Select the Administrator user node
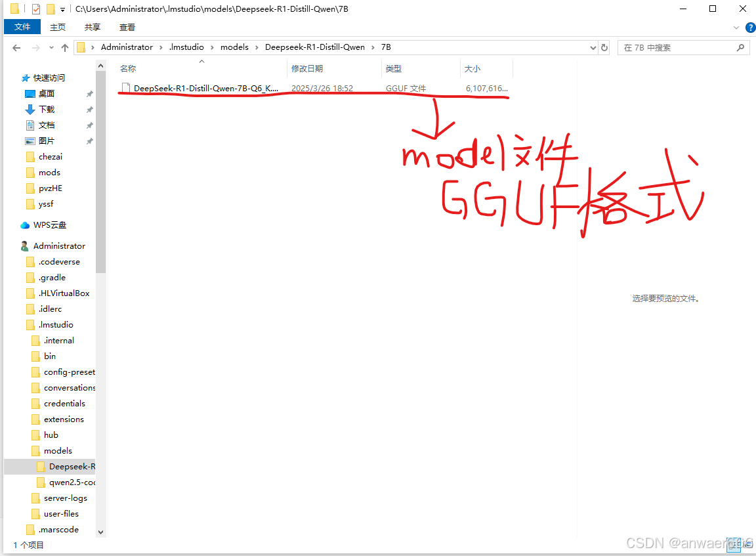The height and width of the screenshot is (556, 756). point(59,246)
